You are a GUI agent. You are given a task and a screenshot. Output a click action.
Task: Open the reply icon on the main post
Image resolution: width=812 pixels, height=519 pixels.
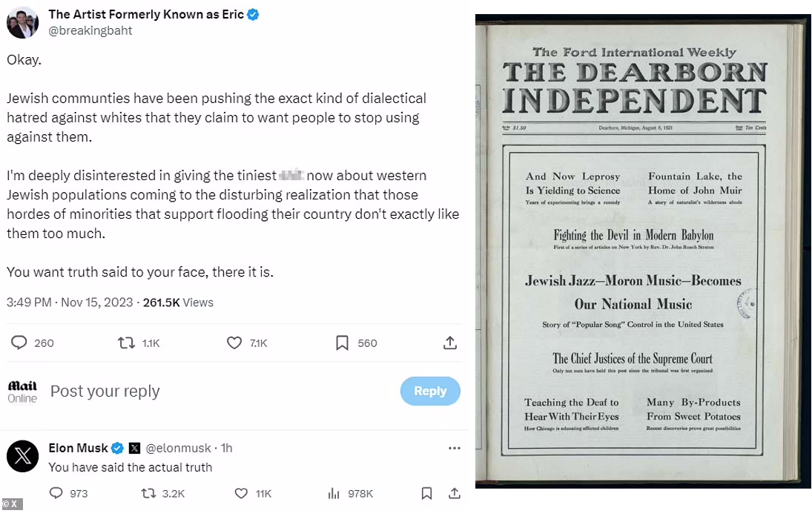[19, 343]
